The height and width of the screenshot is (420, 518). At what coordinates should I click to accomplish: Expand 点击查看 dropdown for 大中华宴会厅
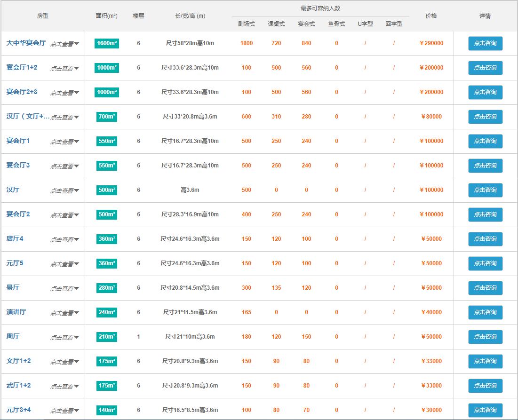coord(64,44)
